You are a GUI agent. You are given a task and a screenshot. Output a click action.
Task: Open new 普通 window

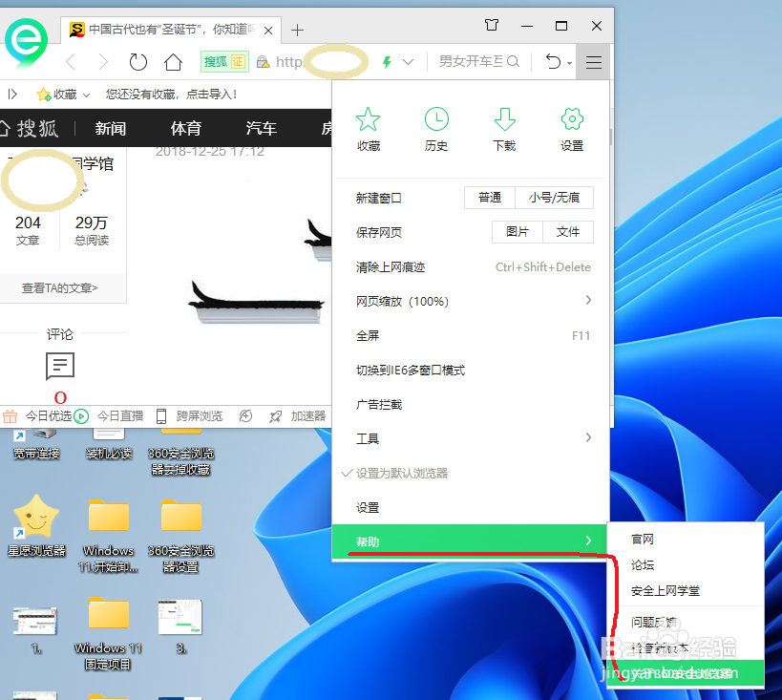pyautogui.click(x=489, y=198)
